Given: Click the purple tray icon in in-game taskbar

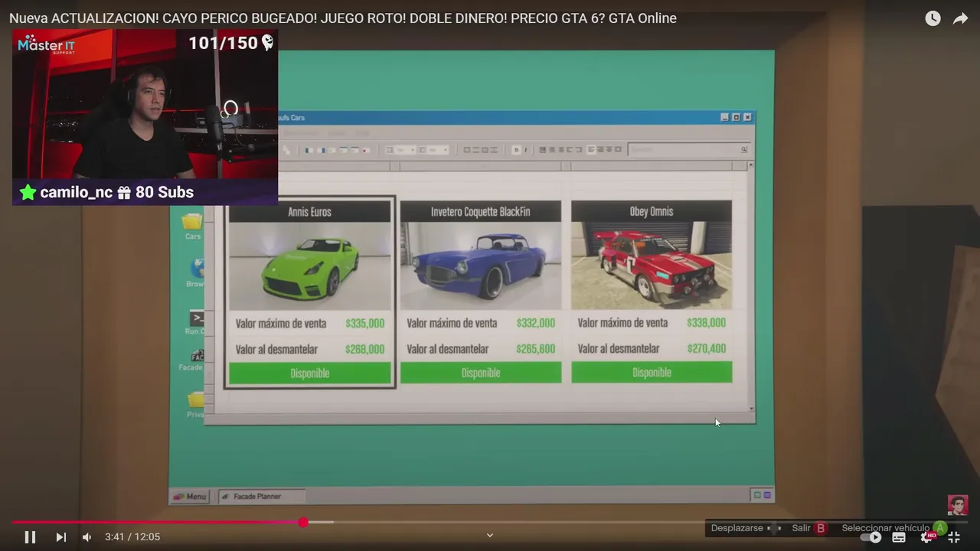Looking at the screenshot, I should [767, 496].
